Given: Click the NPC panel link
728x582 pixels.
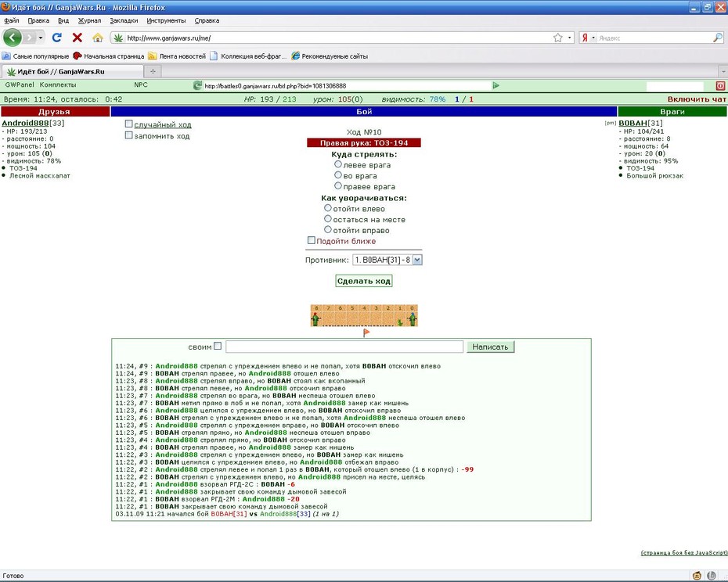Looking at the screenshot, I should (141, 85).
